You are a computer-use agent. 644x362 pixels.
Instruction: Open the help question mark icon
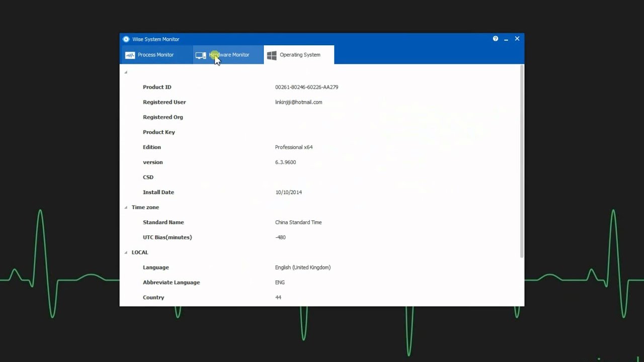496,39
